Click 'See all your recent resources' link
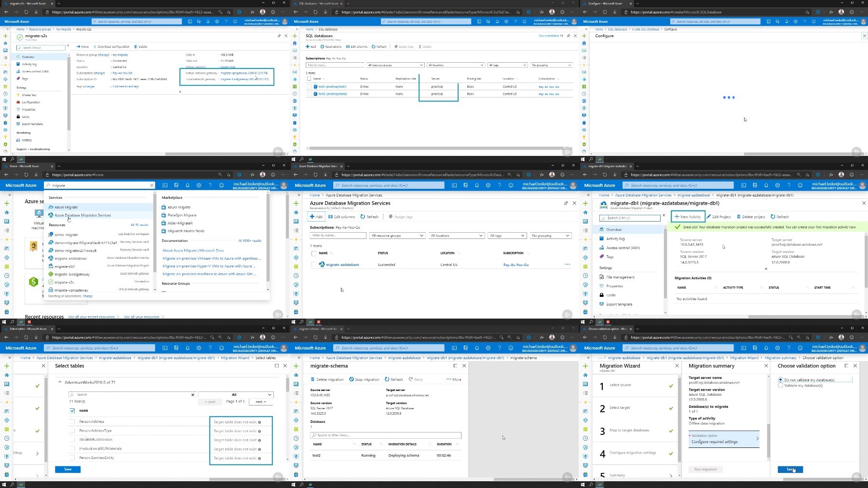Viewport: 868px width, 488px height. click(x=92, y=317)
